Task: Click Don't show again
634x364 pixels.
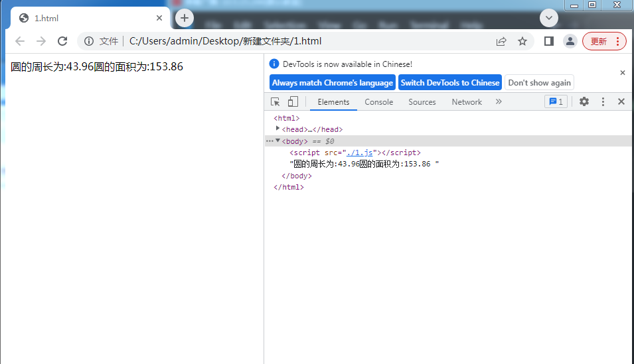Action: (x=539, y=82)
